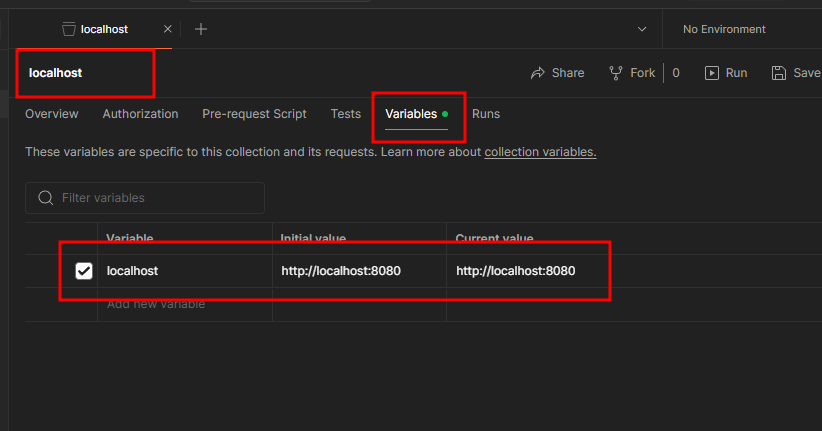Image resolution: width=822 pixels, height=431 pixels.
Task: Save the collection changes
Action: pos(807,73)
